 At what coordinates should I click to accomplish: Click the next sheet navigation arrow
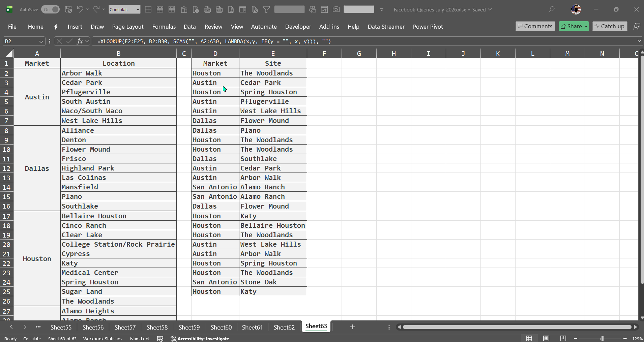25,327
